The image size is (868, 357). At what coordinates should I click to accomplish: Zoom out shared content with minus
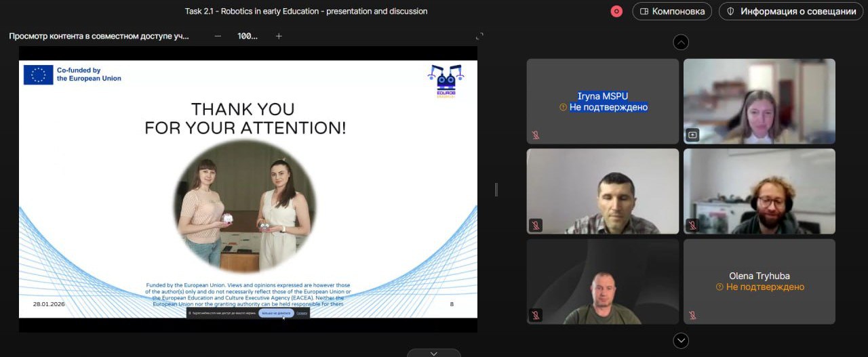pos(218,37)
